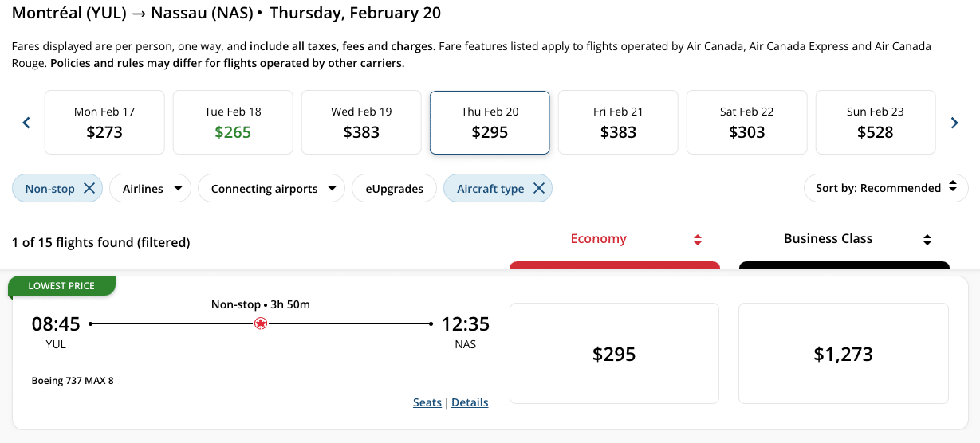Open the Airlines filter dropdown
This screenshot has width=980, height=443.
[152, 189]
